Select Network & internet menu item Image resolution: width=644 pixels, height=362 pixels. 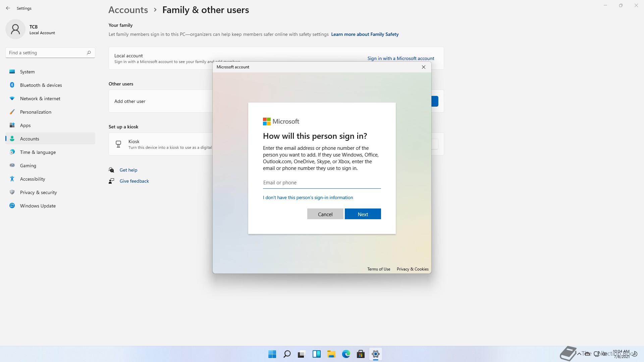(50, 99)
